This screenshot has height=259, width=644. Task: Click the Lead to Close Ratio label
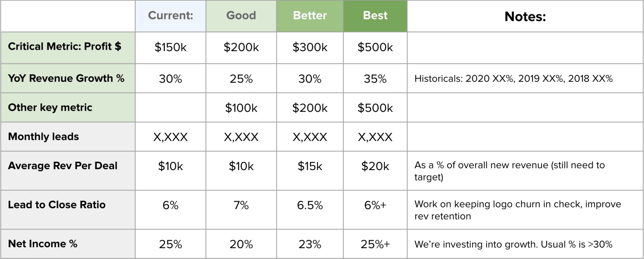click(57, 205)
